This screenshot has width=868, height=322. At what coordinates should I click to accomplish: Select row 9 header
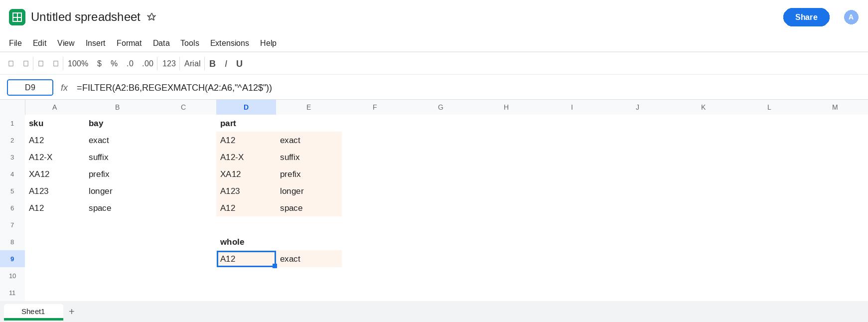click(12, 259)
